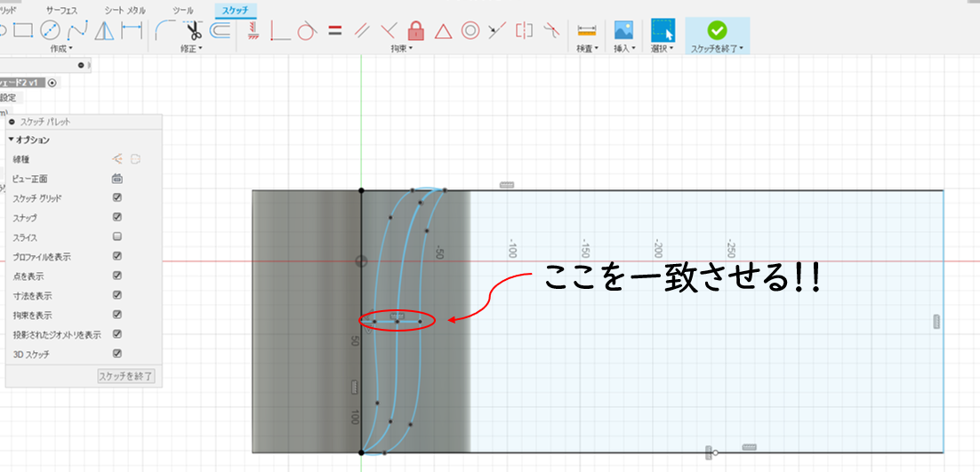
Task: Apply perpendicular L-shaped constraint
Action: click(x=281, y=30)
